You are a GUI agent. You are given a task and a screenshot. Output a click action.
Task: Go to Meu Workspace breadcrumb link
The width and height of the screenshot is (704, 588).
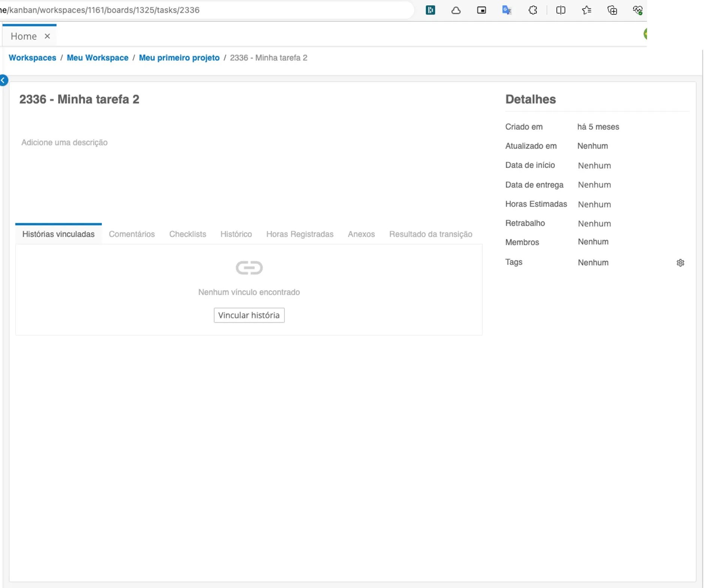(x=97, y=58)
